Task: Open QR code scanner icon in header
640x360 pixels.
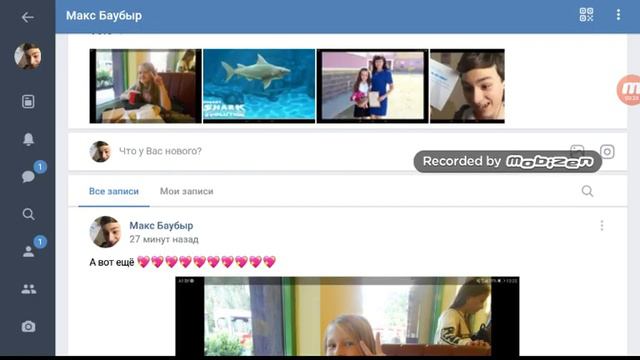Action: pyautogui.click(x=586, y=15)
